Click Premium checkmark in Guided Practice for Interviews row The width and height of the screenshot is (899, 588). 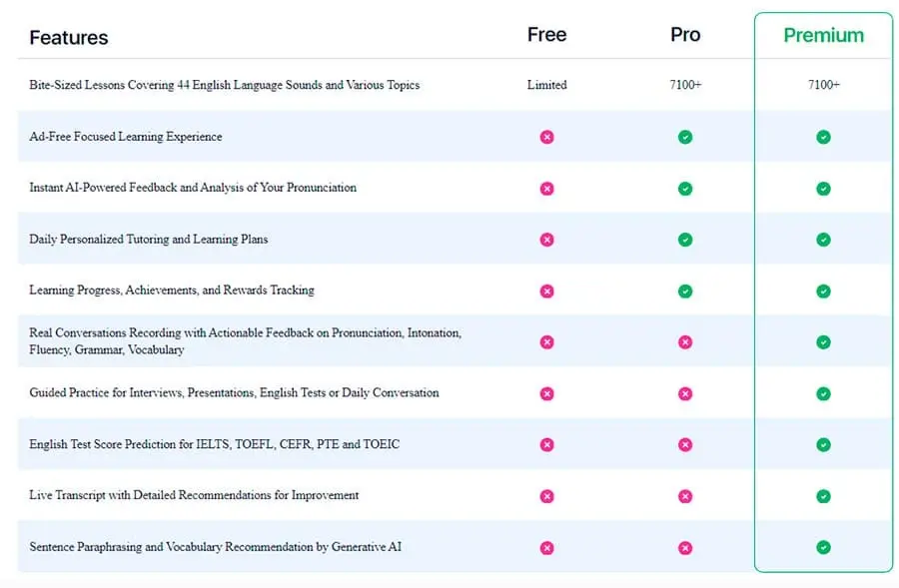[823, 393]
